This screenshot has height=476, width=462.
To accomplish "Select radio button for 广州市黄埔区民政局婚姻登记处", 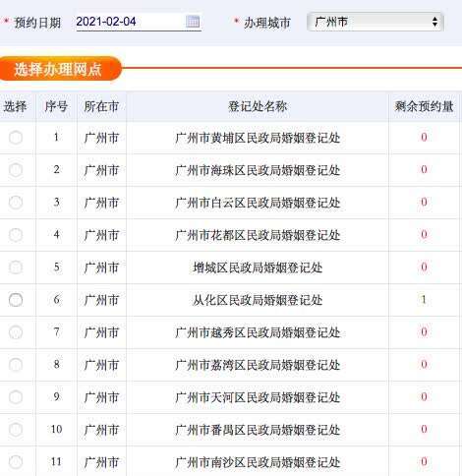I will [16, 138].
